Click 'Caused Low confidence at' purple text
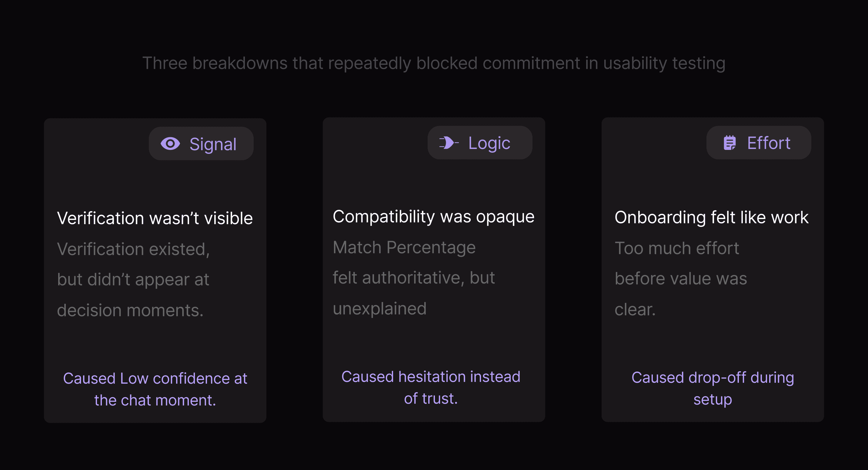Image resolution: width=868 pixels, height=470 pixels. [x=155, y=379]
